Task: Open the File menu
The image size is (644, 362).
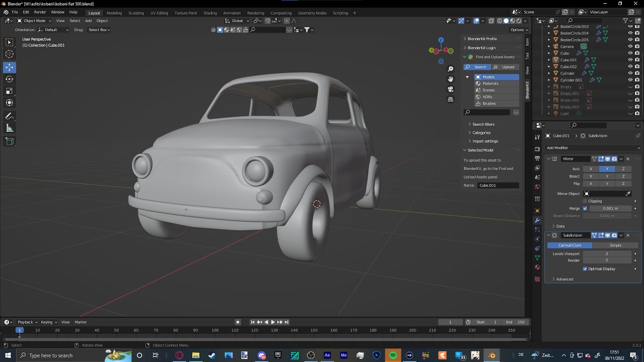Action: tap(15, 12)
